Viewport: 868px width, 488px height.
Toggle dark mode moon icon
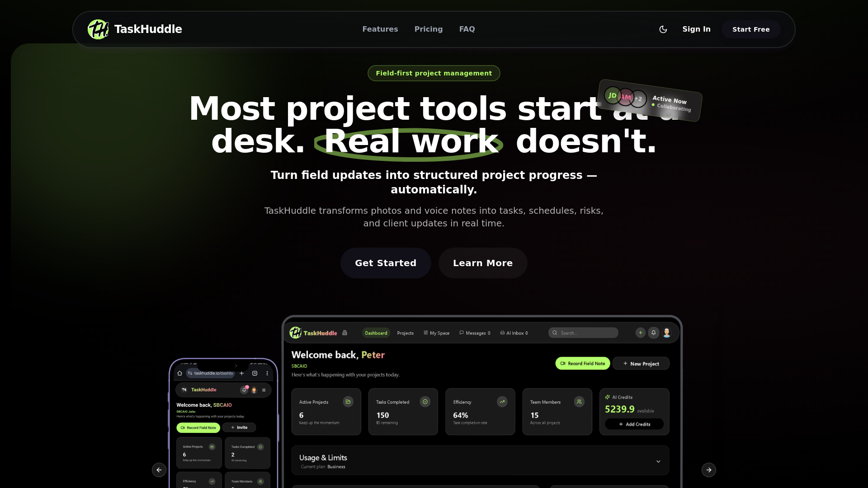pyautogui.click(x=663, y=29)
